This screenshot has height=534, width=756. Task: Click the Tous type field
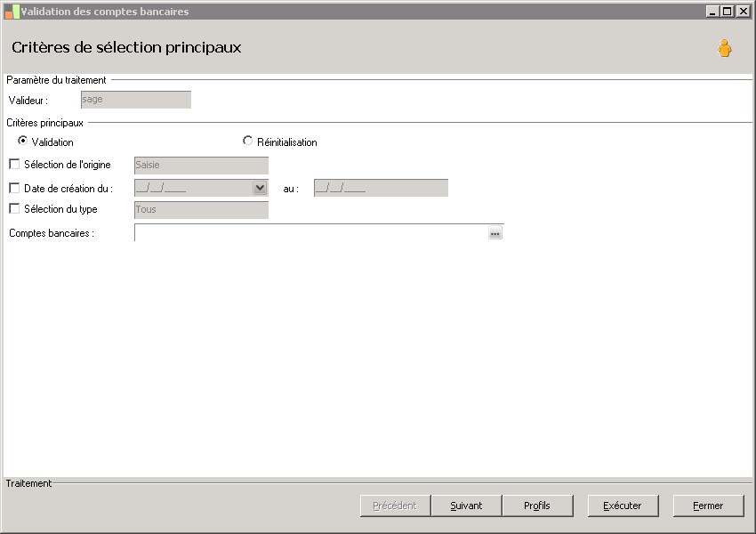tap(201, 209)
